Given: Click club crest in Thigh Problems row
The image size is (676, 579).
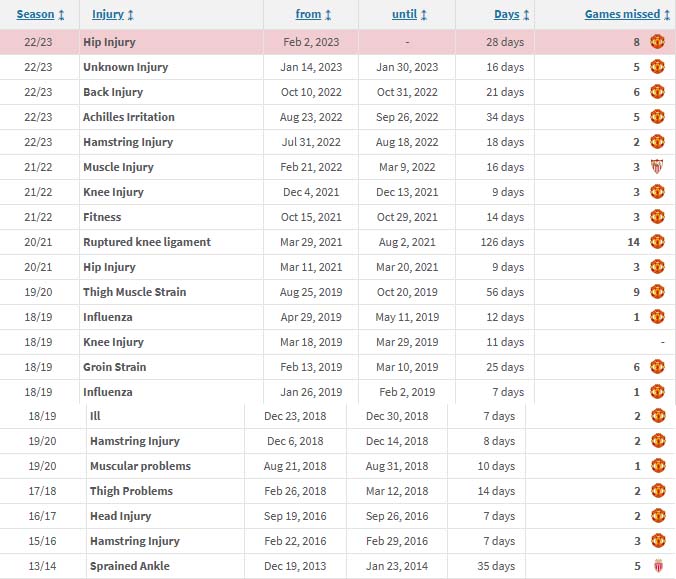Looking at the screenshot, I should pos(657,491).
